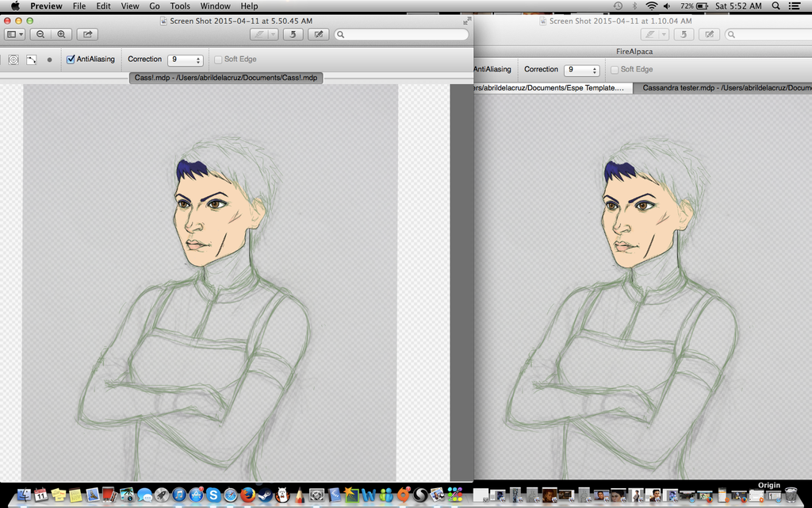Screen dimensions: 812x508
Task: Open the Share button in front Preview window
Action: tap(88, 35)
